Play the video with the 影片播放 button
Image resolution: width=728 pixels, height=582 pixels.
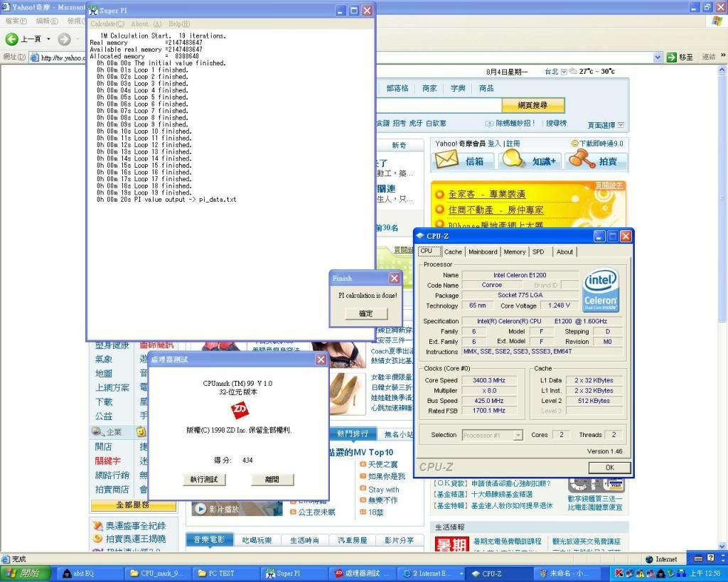pos(200,509)
